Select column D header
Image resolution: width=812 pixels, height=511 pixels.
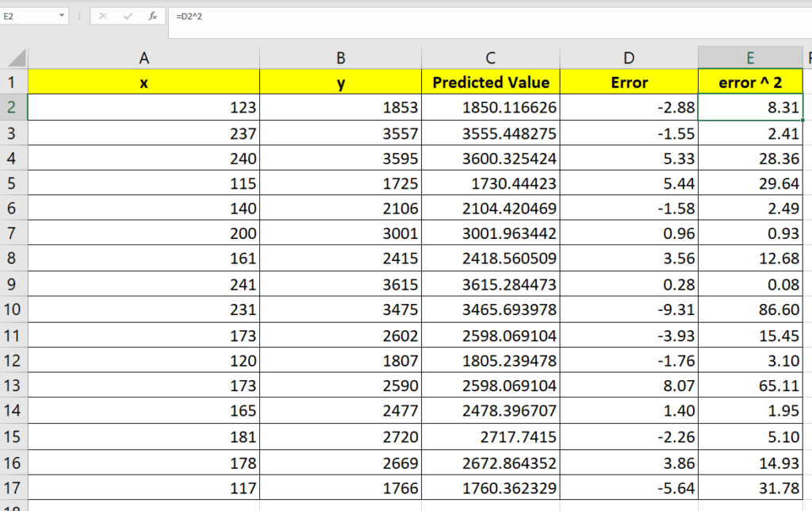click(629, 57)
